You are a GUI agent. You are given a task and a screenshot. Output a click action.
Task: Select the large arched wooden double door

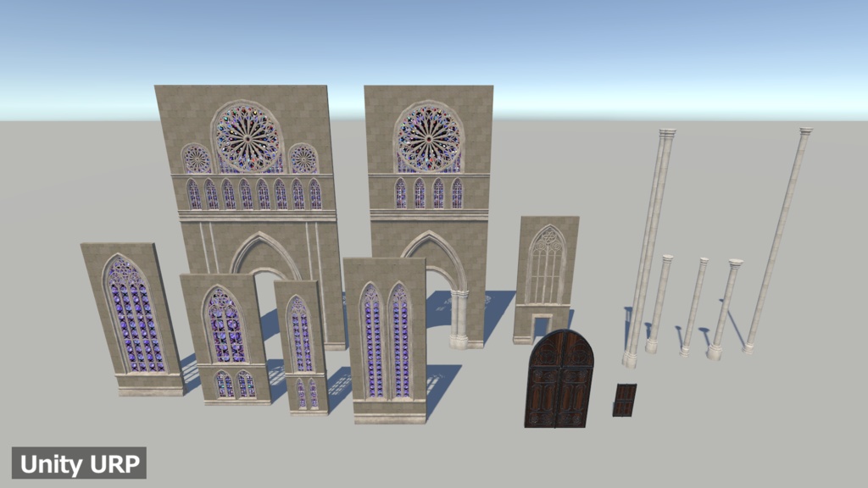point(559,379)
